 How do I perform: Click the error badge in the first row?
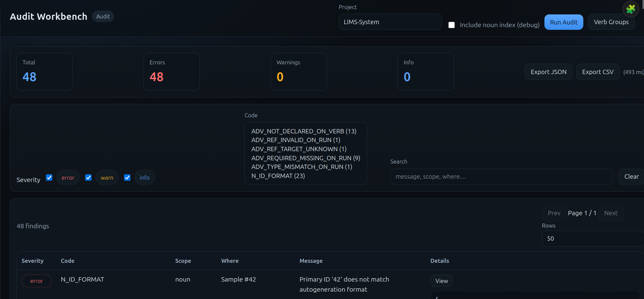[37, 281]
